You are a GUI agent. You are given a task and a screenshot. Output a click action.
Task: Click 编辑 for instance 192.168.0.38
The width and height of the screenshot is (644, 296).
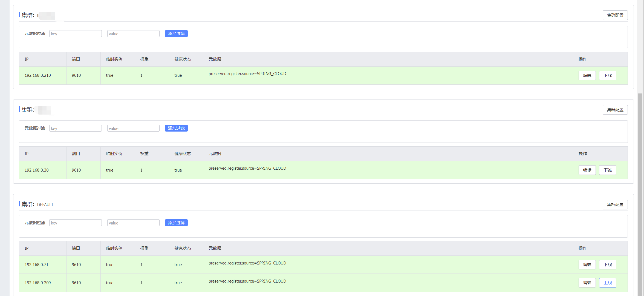587,170
